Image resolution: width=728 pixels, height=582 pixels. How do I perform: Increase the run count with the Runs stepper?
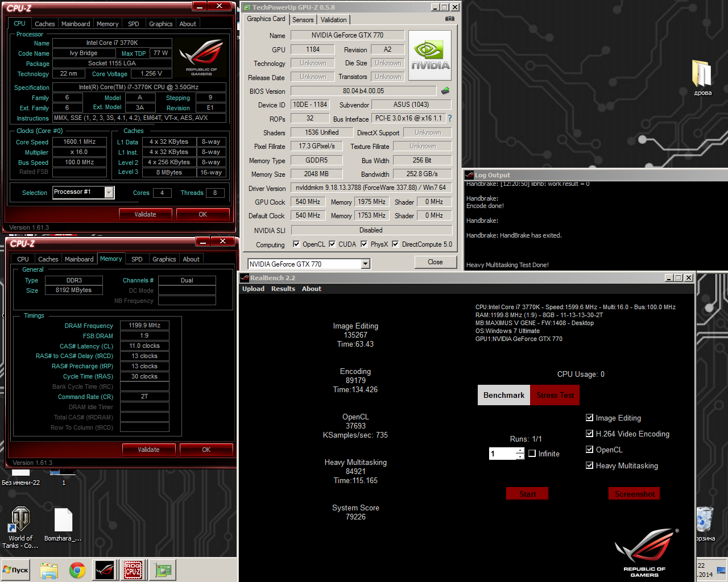coord(520,451)
